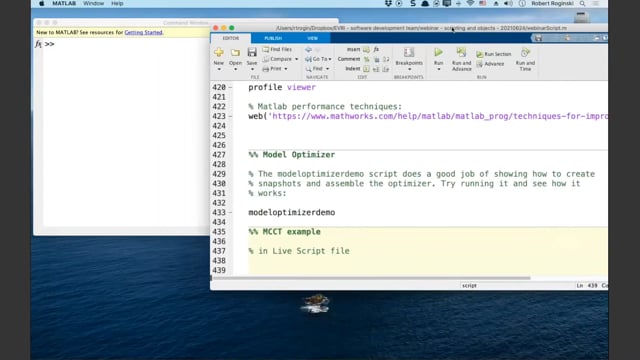Image resolution: width=640 pixels, height=360 pixels.
Task: Click the Comment percent icon
Action: click(x=366, y=59)
